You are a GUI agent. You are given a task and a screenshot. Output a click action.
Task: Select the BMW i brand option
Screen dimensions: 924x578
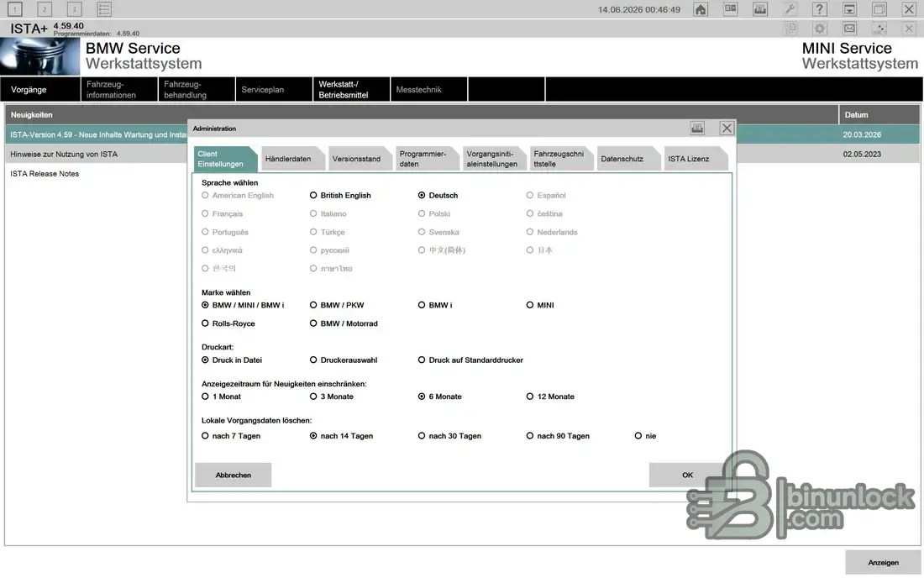pos(435,305)
